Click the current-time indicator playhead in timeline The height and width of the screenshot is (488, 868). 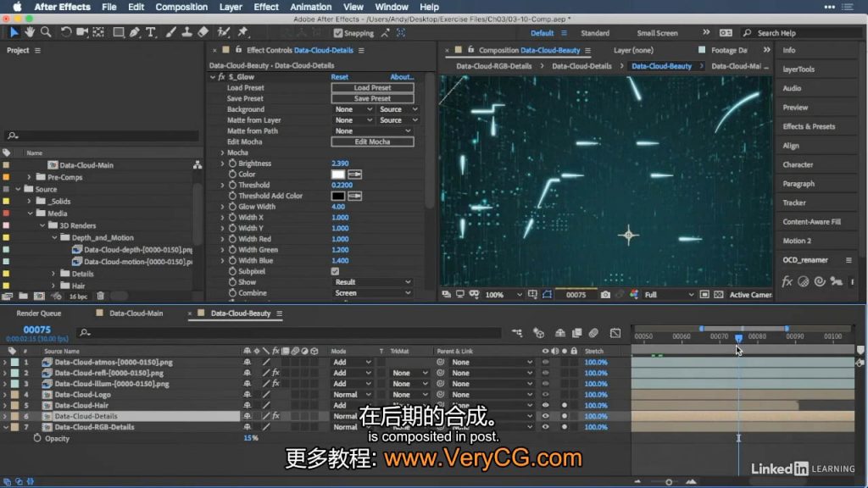[x=738, y=337]
